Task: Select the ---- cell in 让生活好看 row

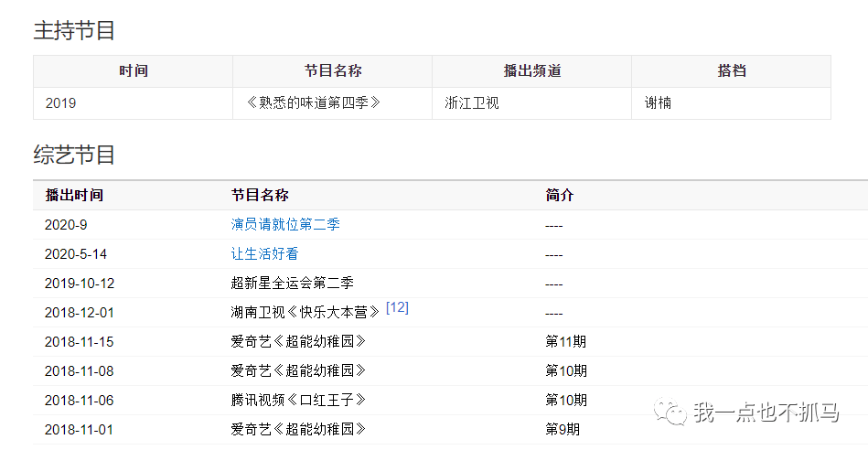Action: [x=553, y=255]
